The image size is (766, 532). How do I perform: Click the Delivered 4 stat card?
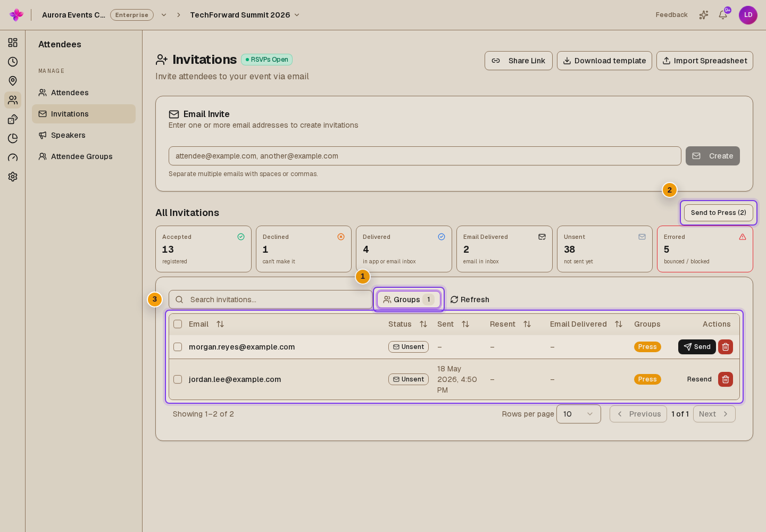tap(404, 249)
